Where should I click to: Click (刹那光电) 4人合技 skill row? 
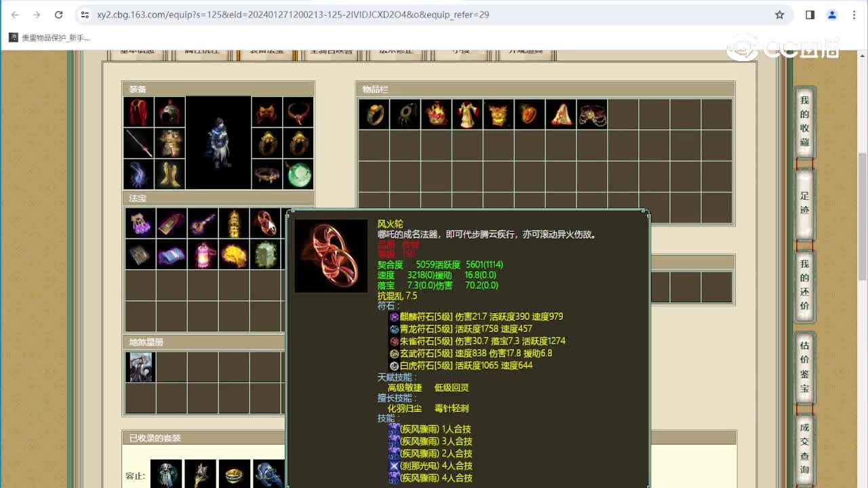tap(431, 466)
